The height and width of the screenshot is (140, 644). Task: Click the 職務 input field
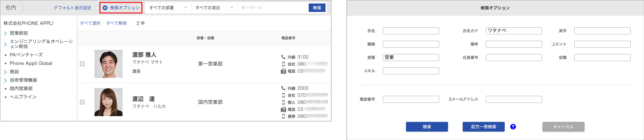click(411, 44)
